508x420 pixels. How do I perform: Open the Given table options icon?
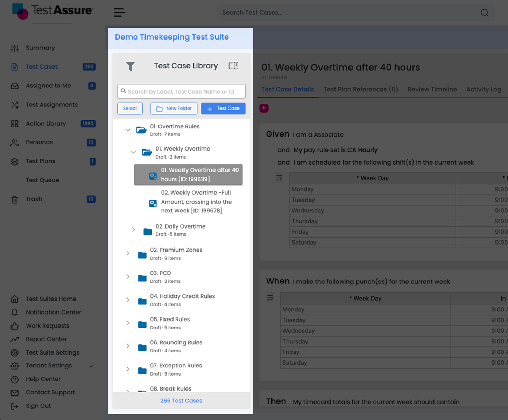coord(279,177)
